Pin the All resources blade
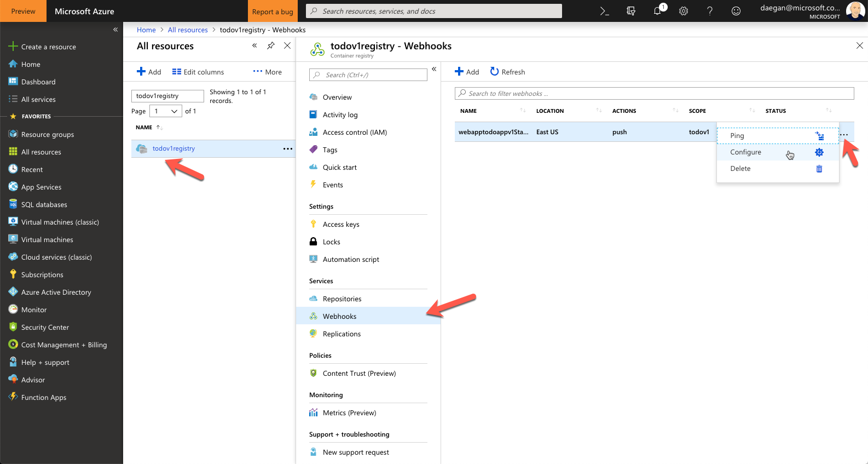This screenshot has width=868, height=464. 271,45
